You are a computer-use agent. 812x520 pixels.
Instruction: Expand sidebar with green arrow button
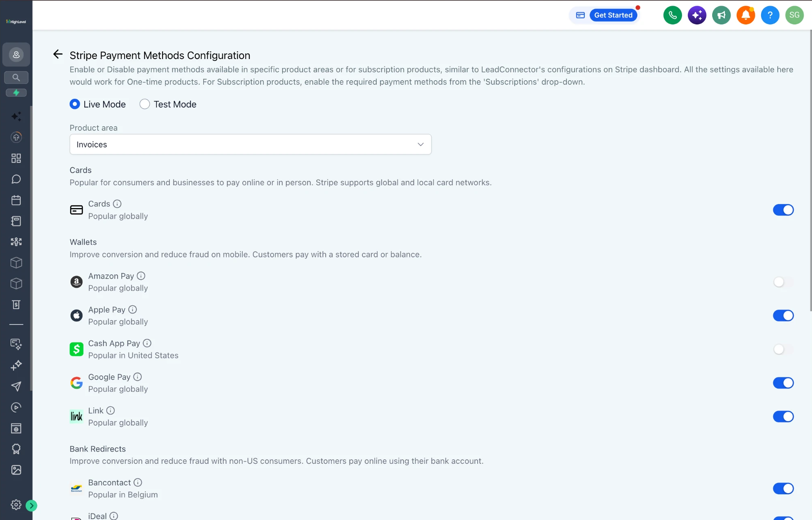(x=31, y=506)
